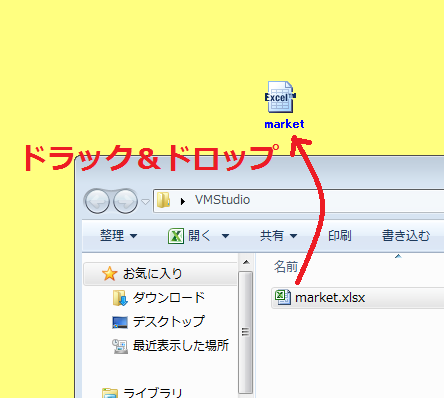The image size is (444, 398).
Task: Select お気に入り in the navigation pane
Action: (160, 274)
